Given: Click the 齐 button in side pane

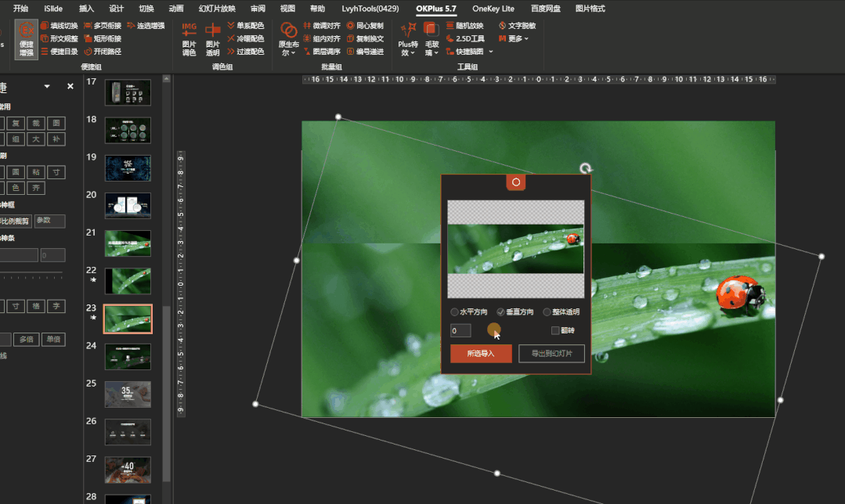Looking at the screenshot, I should 35,188.
